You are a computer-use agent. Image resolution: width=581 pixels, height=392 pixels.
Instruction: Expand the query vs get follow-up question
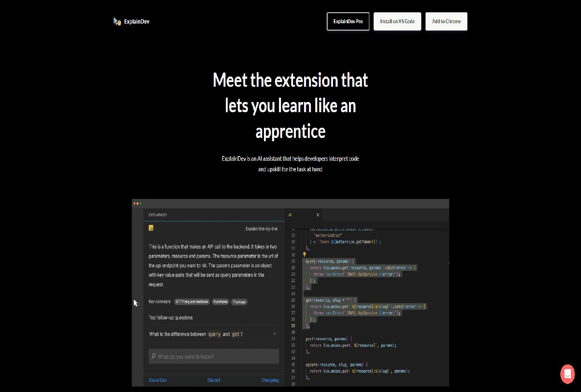pos(274,334)
